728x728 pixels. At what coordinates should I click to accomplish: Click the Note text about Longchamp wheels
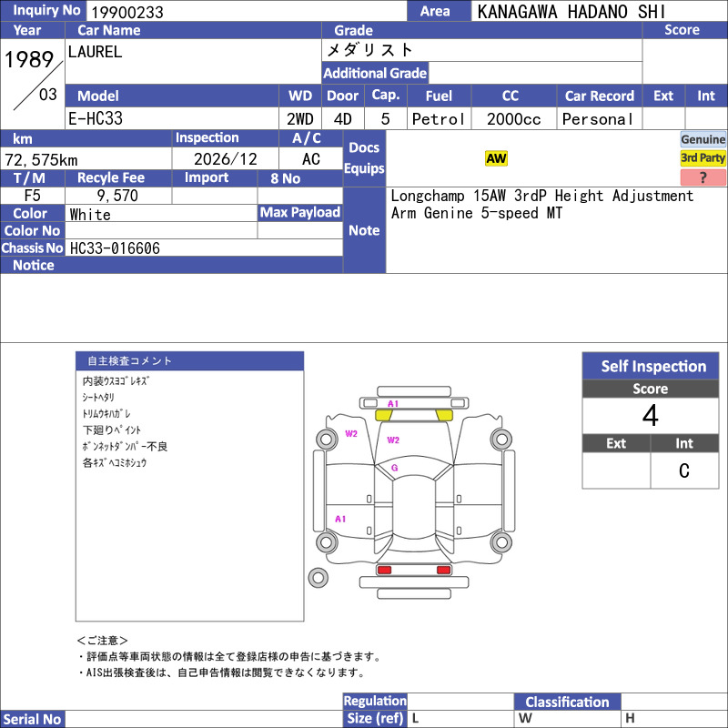point(541,204)
